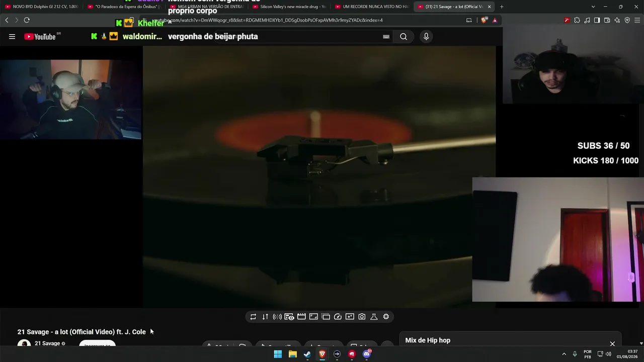Open the flask experiments icon

[374, 317]
